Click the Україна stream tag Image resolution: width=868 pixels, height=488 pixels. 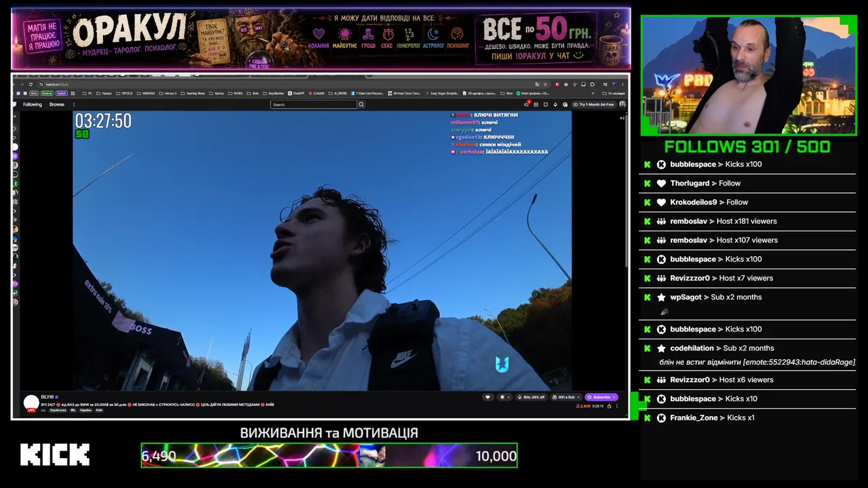pyautogui.click(x=85, y=410)
